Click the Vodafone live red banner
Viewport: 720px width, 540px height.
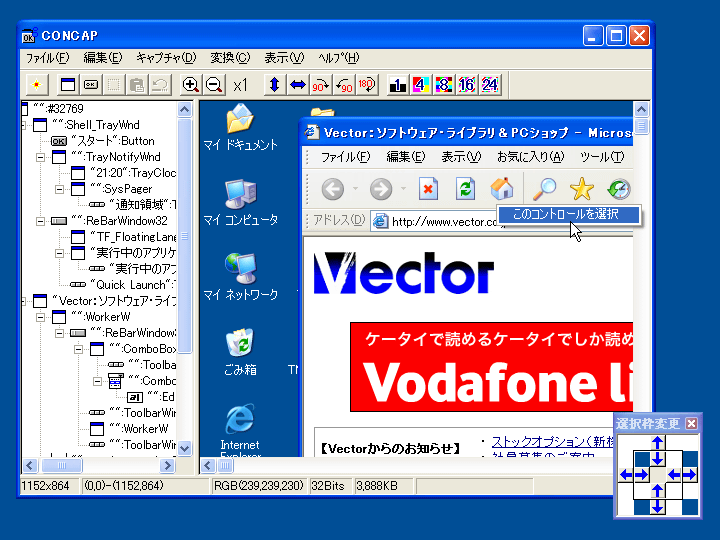(491, 367)
